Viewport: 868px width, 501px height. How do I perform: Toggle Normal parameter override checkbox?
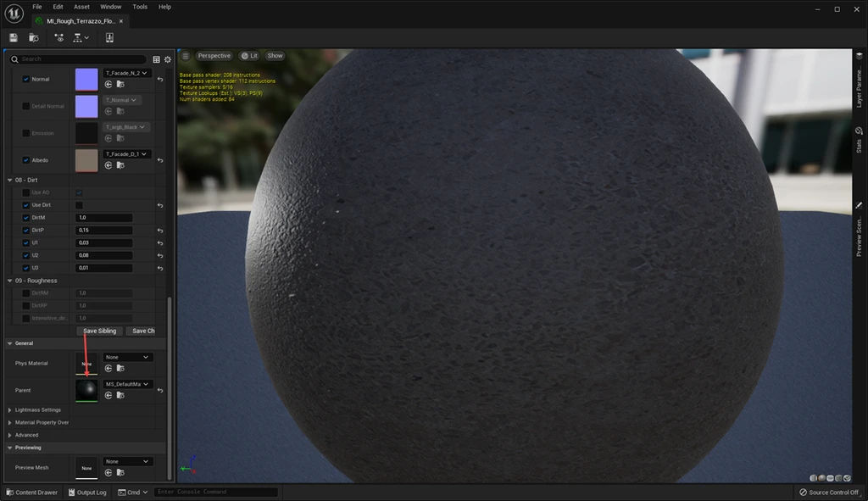[x=26, y=79]
